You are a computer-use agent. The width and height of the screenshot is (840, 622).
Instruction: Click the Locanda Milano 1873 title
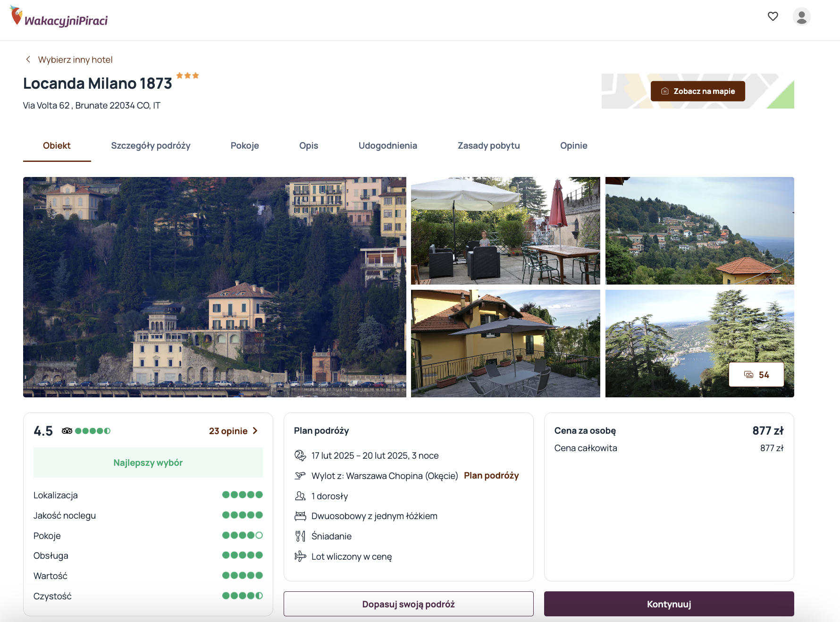tap(98, 84)
